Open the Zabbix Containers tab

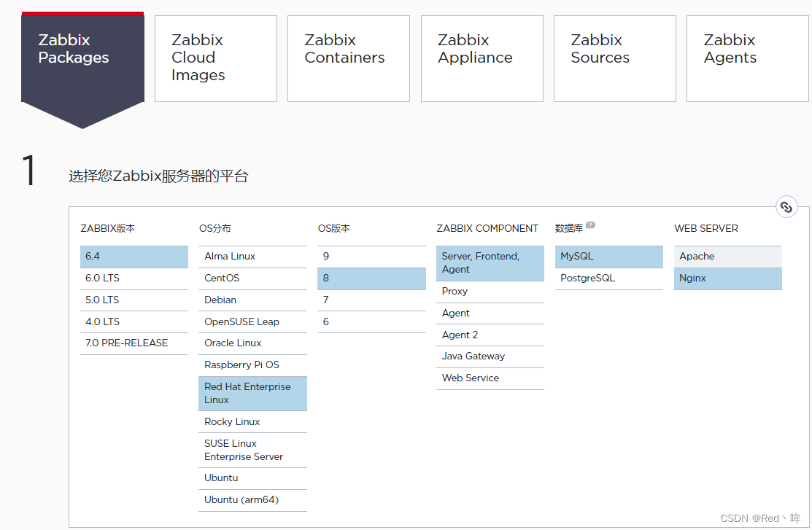pyautogui.click(x=348, y=58)
